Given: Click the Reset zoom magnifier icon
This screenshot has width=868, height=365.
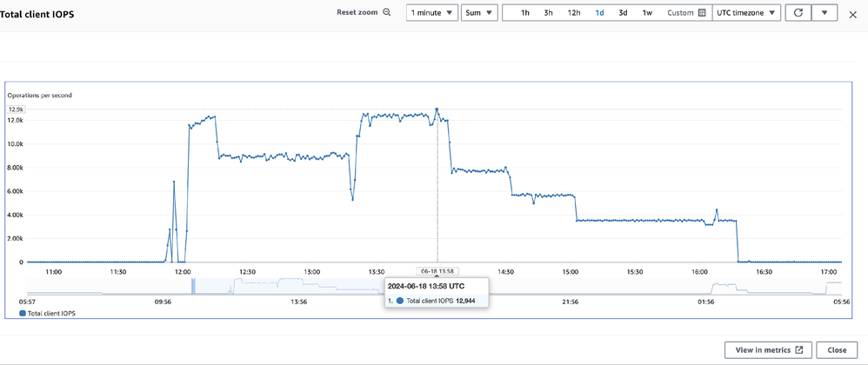Looking at the screenshot, I should pyautogui.click(x=387, y=13).
